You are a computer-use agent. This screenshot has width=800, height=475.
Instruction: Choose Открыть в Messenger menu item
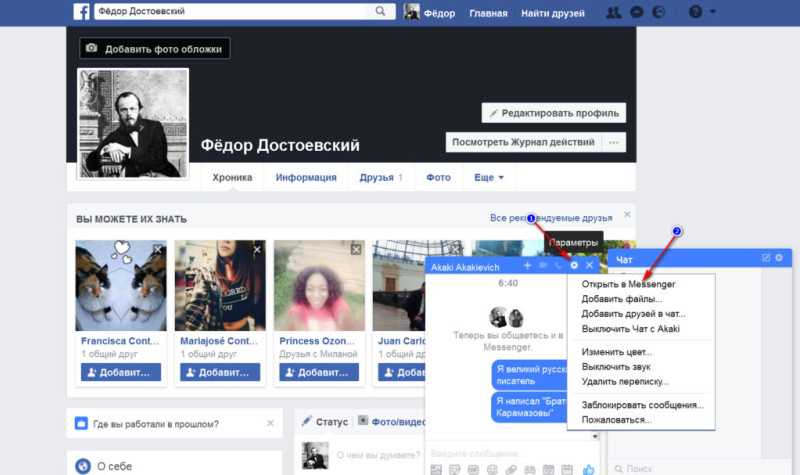(x=628, y=284)
